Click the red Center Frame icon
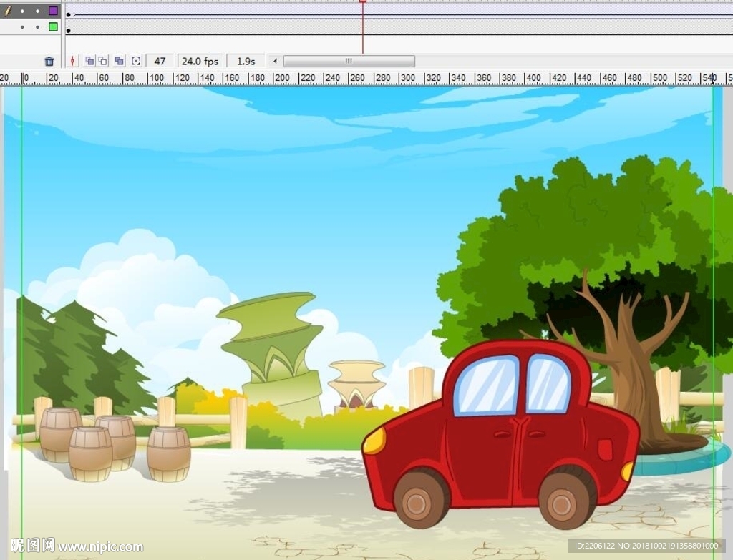Viewport: 733px width, 560px height. tap(72, 61)
